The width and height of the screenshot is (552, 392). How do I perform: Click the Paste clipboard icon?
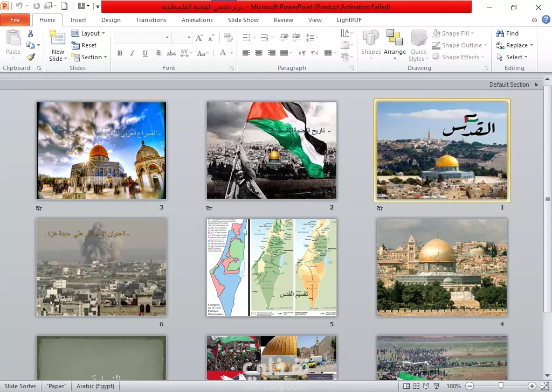[13, 38]
